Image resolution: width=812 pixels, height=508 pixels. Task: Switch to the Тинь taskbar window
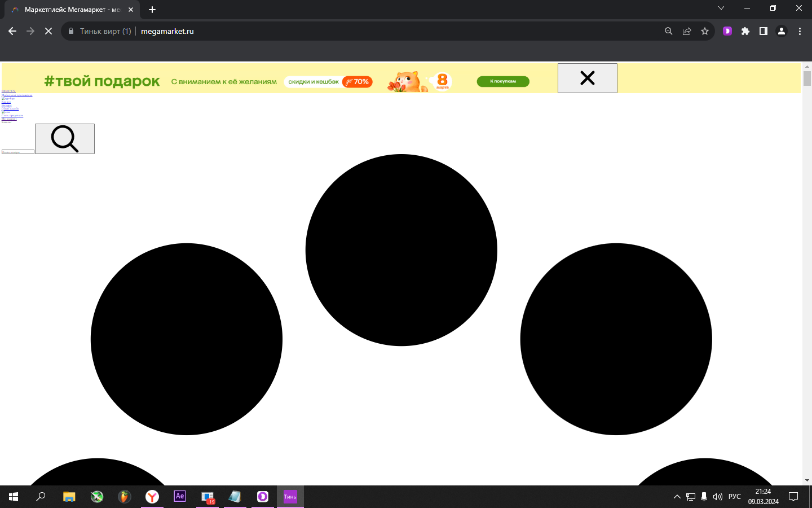tap(290, 497)
